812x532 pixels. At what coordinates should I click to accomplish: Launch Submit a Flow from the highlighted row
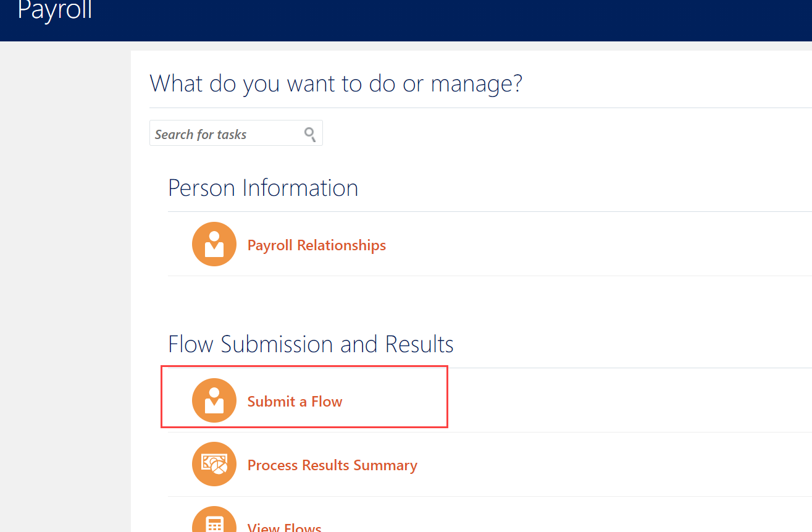(295, 401)
